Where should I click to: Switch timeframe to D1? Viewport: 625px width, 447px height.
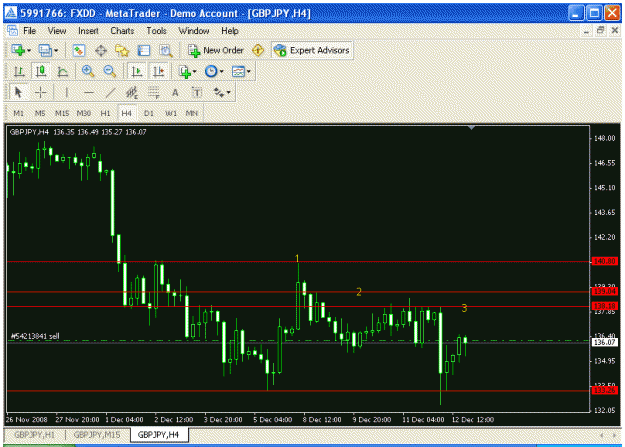coord(149,113)
